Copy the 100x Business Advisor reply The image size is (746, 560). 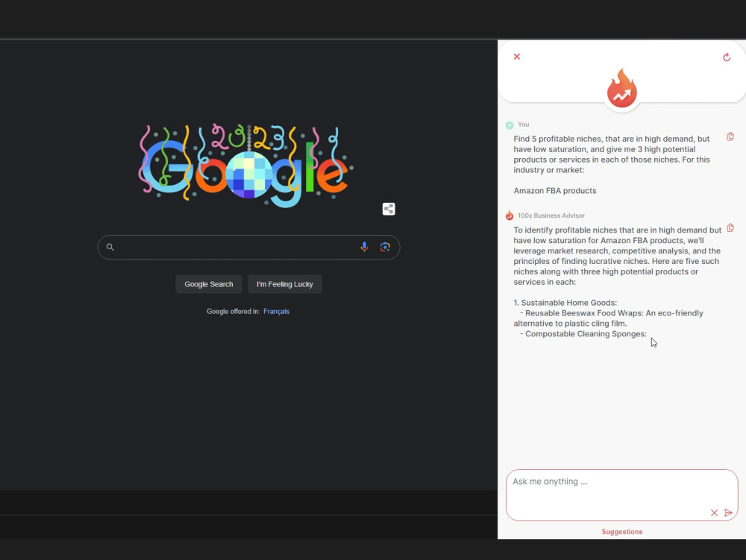tap(730, 227)
